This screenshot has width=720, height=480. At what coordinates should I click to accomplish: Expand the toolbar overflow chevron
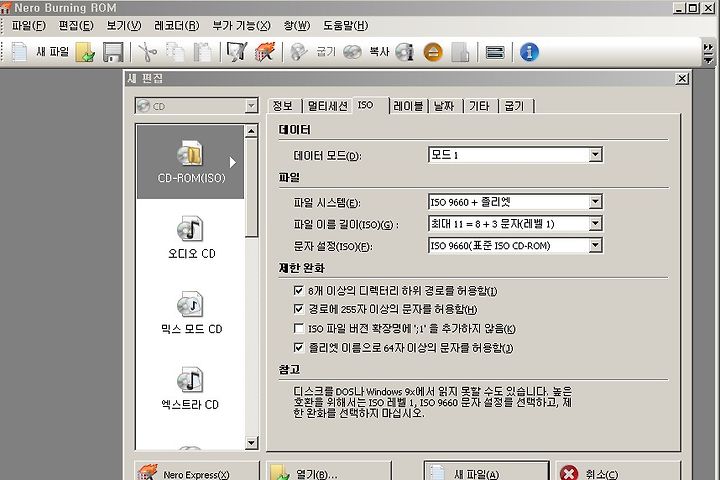[709, 54]
